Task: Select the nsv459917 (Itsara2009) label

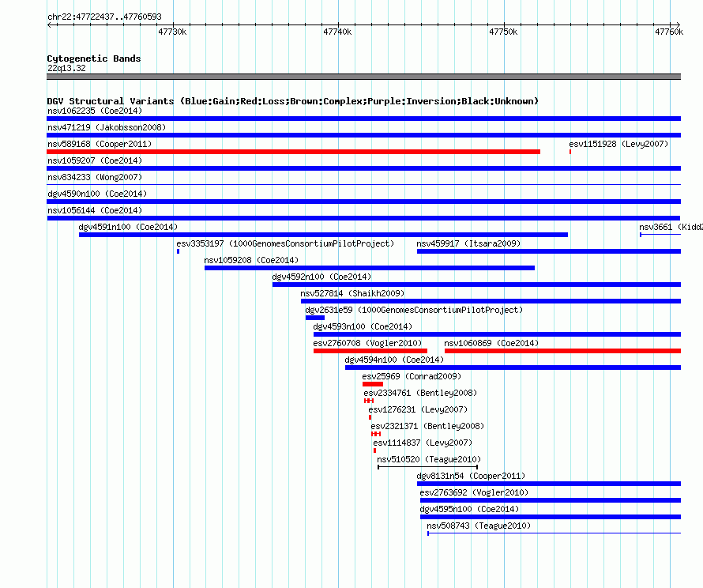Action: click(x=468, y=243)
